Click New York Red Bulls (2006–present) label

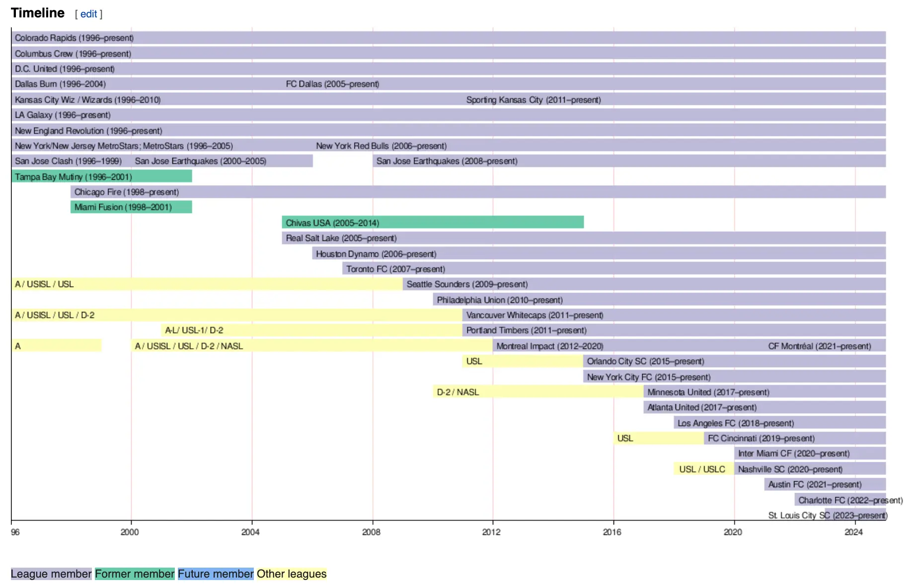click(x=382, y=146)
